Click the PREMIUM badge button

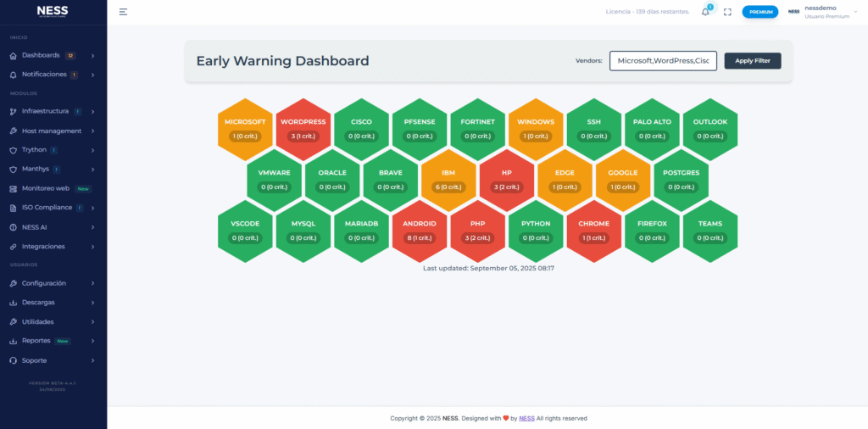coord(759,12)
